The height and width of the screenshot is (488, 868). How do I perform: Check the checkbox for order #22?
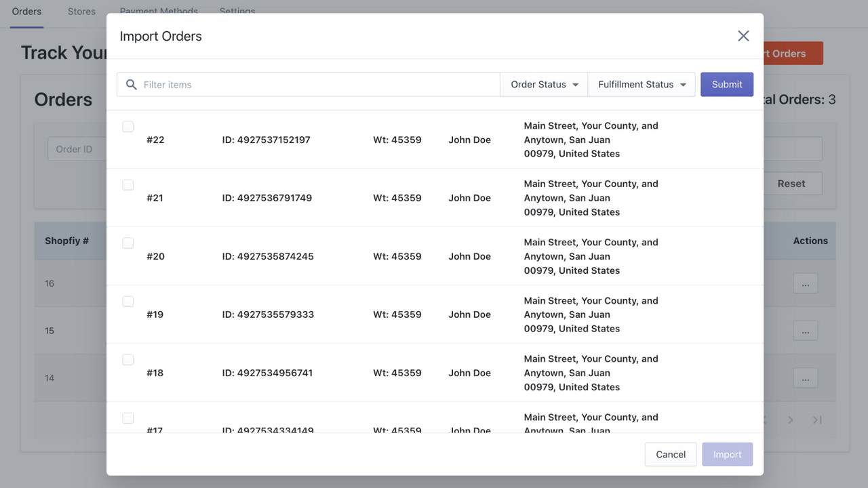128,126
